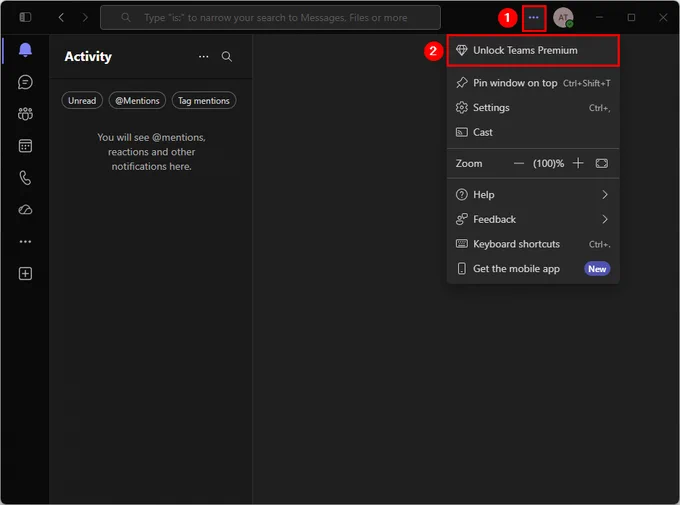This screenshot has width=680, height=505.
Task: Minimize the Teams window
Action: point(599,17)
